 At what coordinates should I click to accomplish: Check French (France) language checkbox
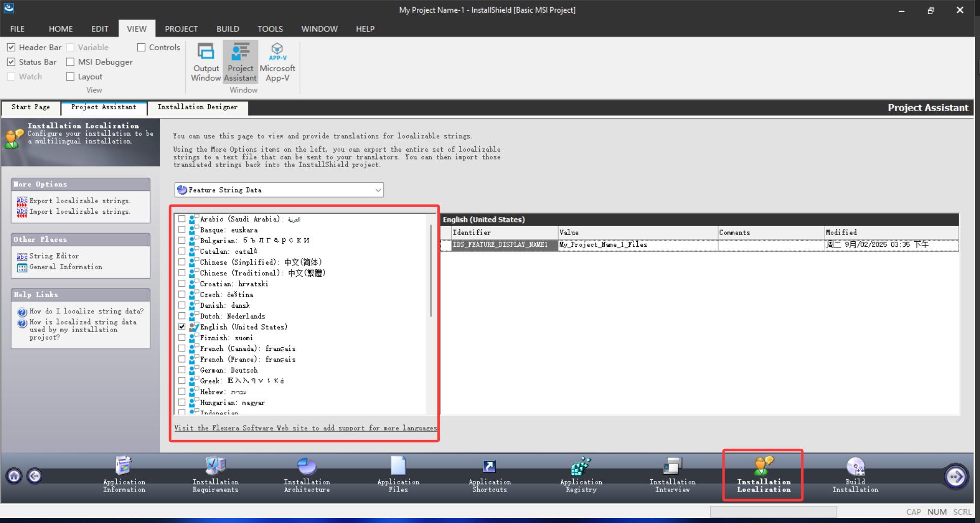pos(182,359)
